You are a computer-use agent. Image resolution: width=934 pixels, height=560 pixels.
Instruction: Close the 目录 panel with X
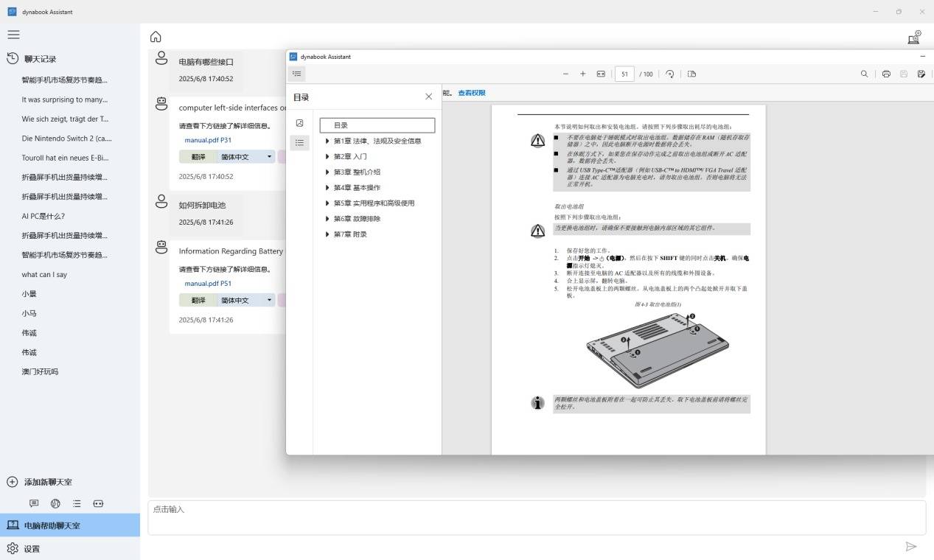(428, 97)
